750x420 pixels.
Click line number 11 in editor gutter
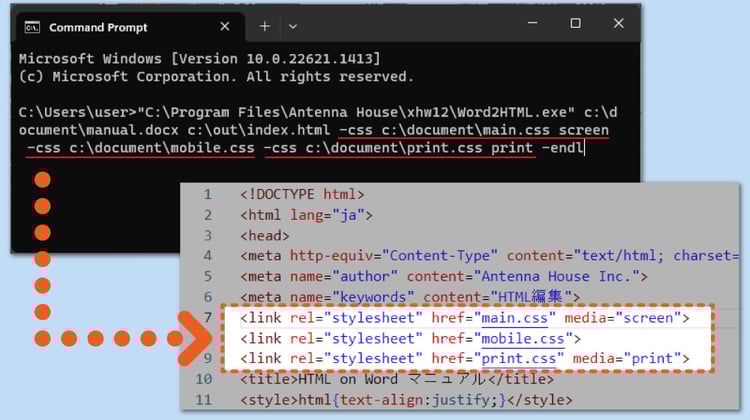pos(204,399)
